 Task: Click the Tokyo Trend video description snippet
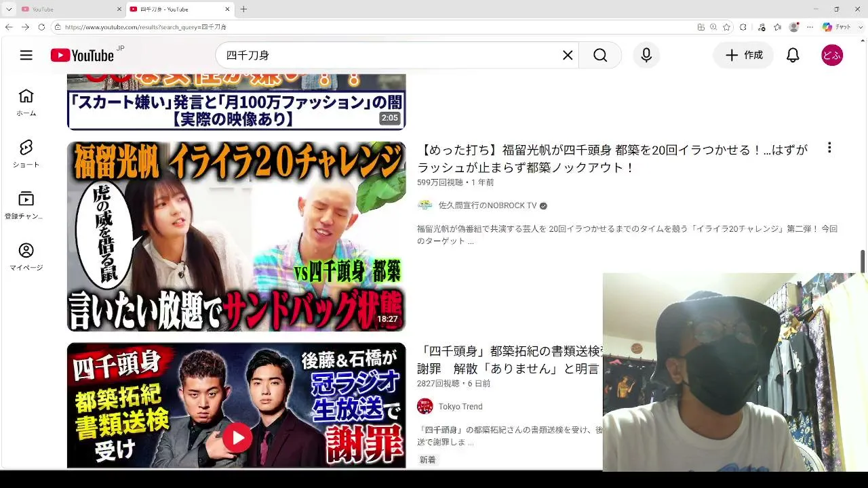point(509,436)
